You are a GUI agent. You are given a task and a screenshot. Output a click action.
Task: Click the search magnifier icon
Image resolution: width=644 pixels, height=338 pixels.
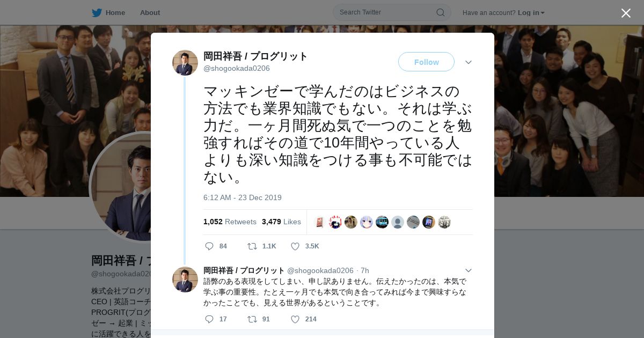(440, 12)
